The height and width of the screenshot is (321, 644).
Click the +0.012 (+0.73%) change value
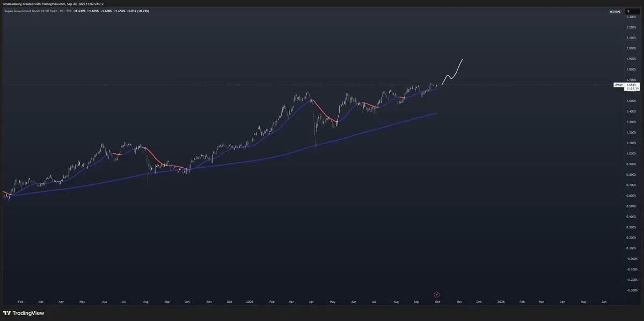pyautogui.click(x=138, y=11)
